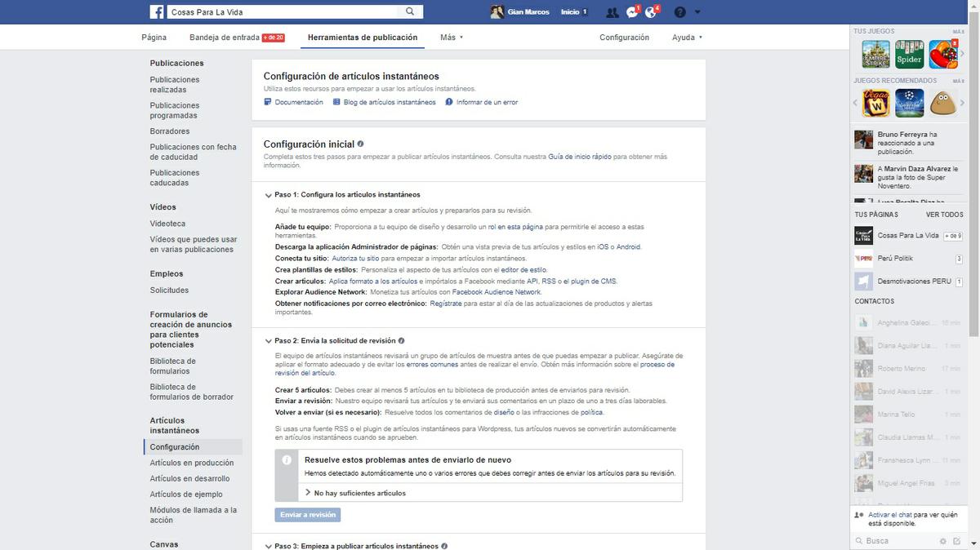Open the friend requests icon
The height and width of the screenshot is (550, 980).
click(612, 11)
